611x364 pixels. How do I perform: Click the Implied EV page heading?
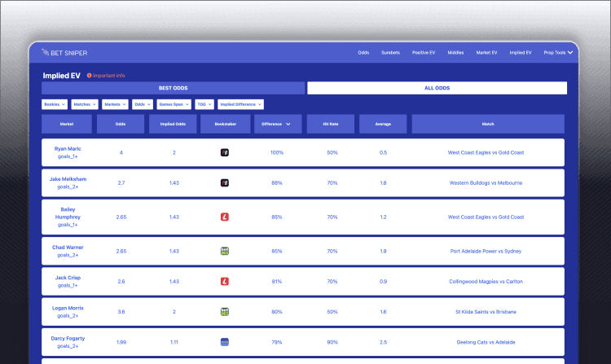click(62, 76)
